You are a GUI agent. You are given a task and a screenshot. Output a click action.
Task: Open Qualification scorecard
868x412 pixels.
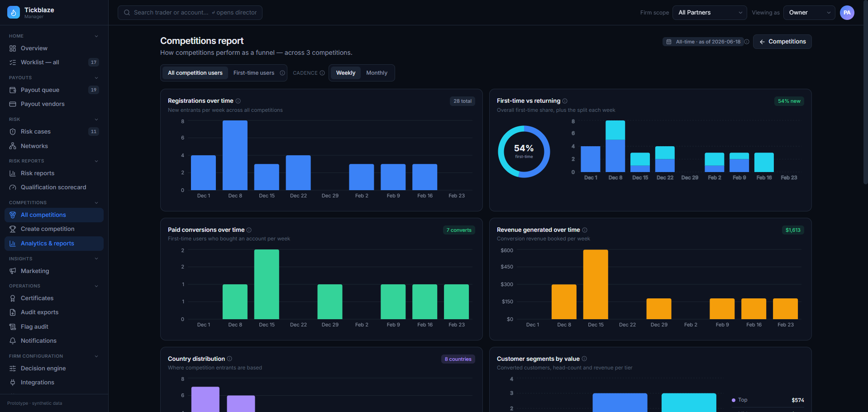pos(54,187)
